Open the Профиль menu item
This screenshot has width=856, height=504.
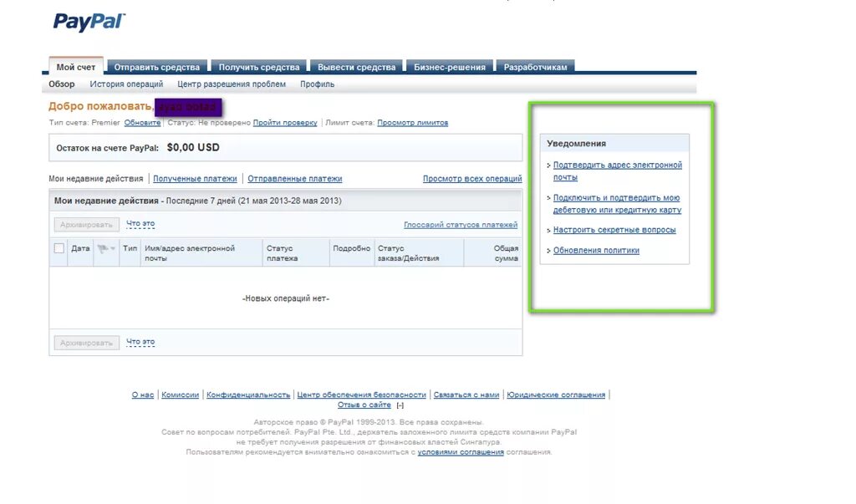tap(318, 84)
